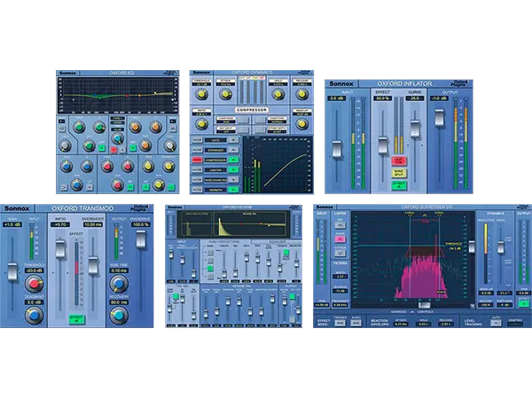Image resolution: width=532 pixels, height=399 pixels.
Task: Click the TransMod Gain fader handle
Action: [x=12, y=271]
